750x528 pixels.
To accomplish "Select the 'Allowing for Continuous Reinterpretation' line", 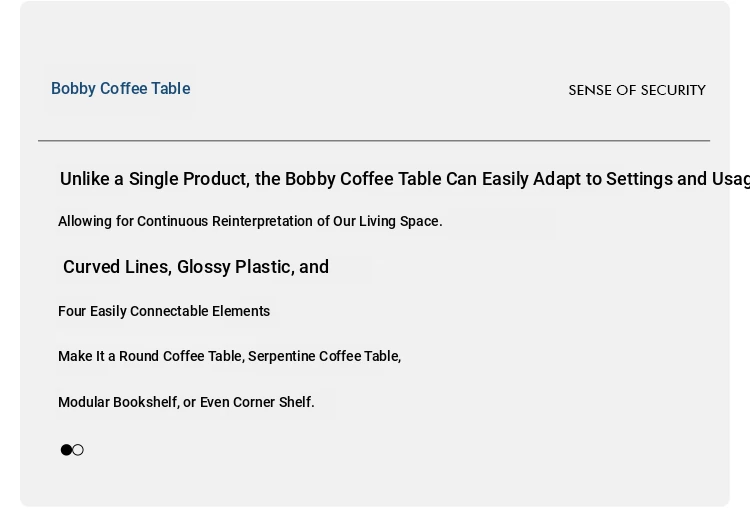I will pos(250,221).
